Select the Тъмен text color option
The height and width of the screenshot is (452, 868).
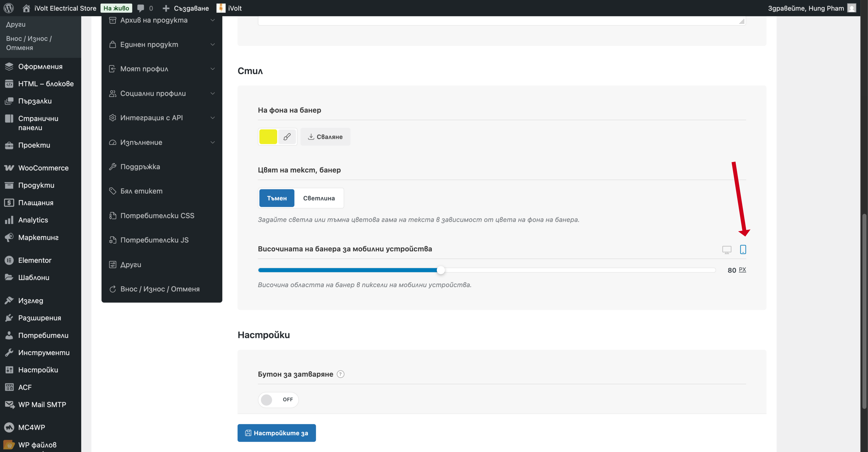coord(277,198)
